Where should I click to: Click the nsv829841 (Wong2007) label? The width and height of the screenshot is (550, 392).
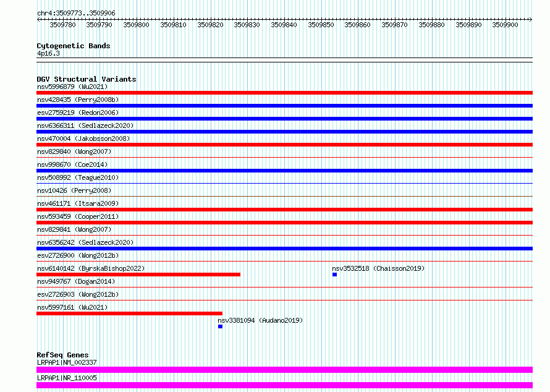pos(74,229)
